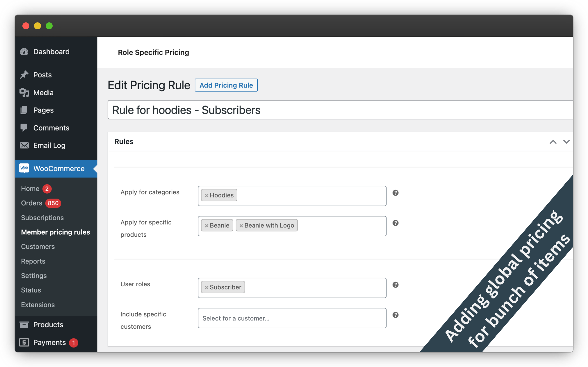Remove the Hoodies category tag
The width and height of the screenshot is (588, 367).
point(206,196)
